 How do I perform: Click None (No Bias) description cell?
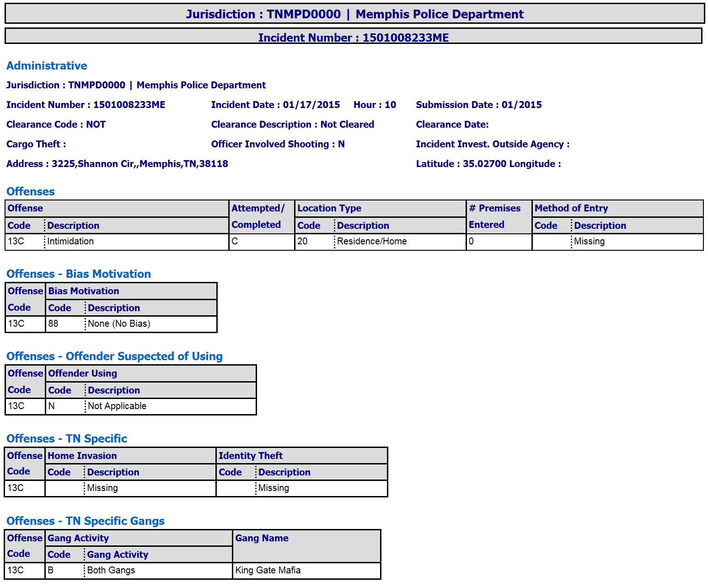tap(151, 324)
